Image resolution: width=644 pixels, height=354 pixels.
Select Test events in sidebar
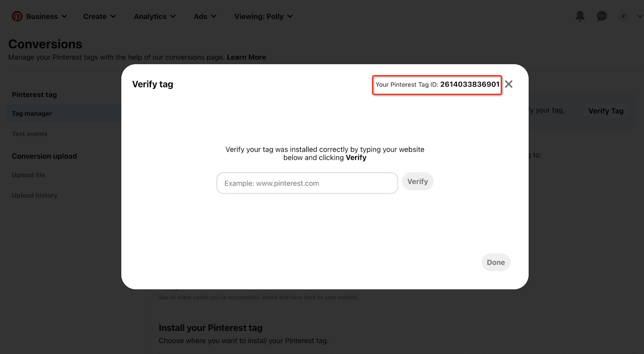click(29, 134)
